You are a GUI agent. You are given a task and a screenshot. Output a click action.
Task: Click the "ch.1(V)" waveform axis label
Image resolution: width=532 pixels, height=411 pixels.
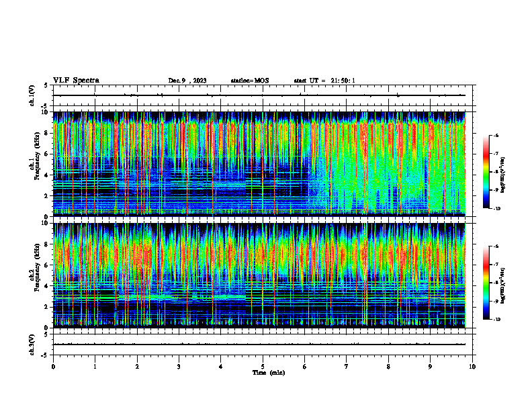pos(32,95)
